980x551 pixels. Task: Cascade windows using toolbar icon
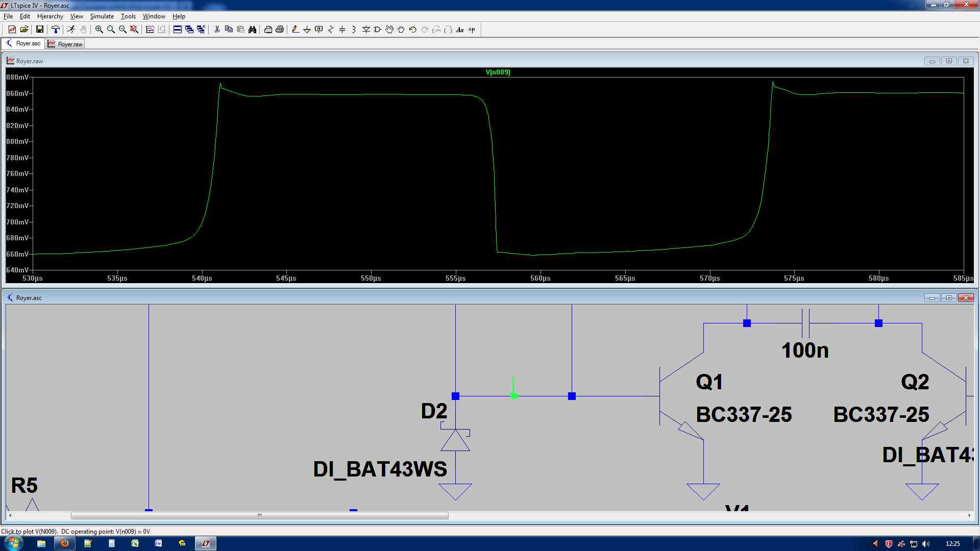[x=189, y=30]
